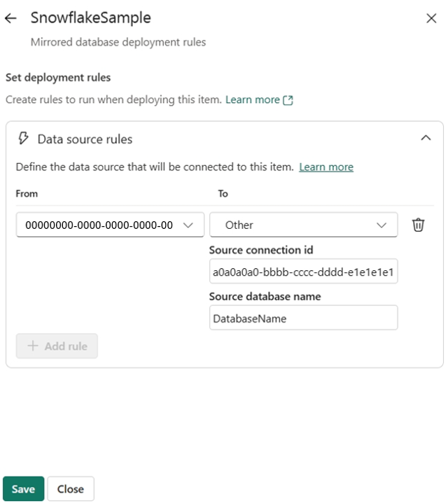Click the Add rule button
The width and height of the screenshot is (448, 504).
[57, 346]
